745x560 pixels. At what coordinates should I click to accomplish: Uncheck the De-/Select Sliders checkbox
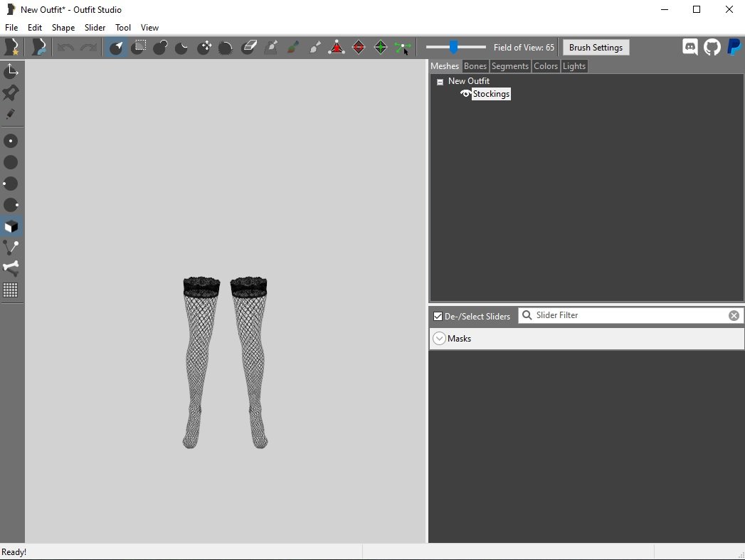(x=438, y=316)
